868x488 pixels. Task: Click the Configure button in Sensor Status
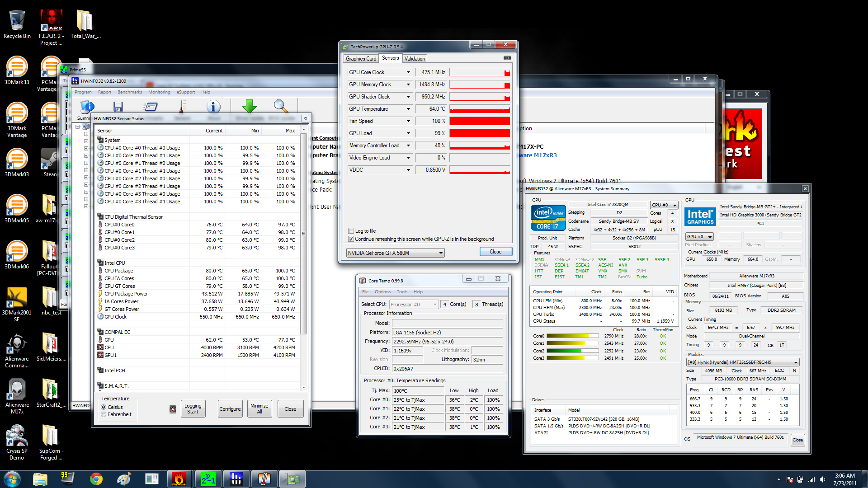tap(230, 409)
